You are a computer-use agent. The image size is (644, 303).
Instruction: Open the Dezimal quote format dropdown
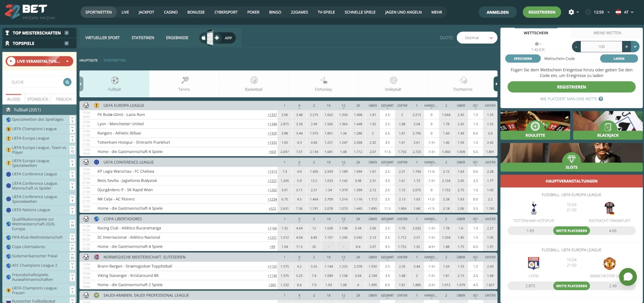[x=477, y=38]
